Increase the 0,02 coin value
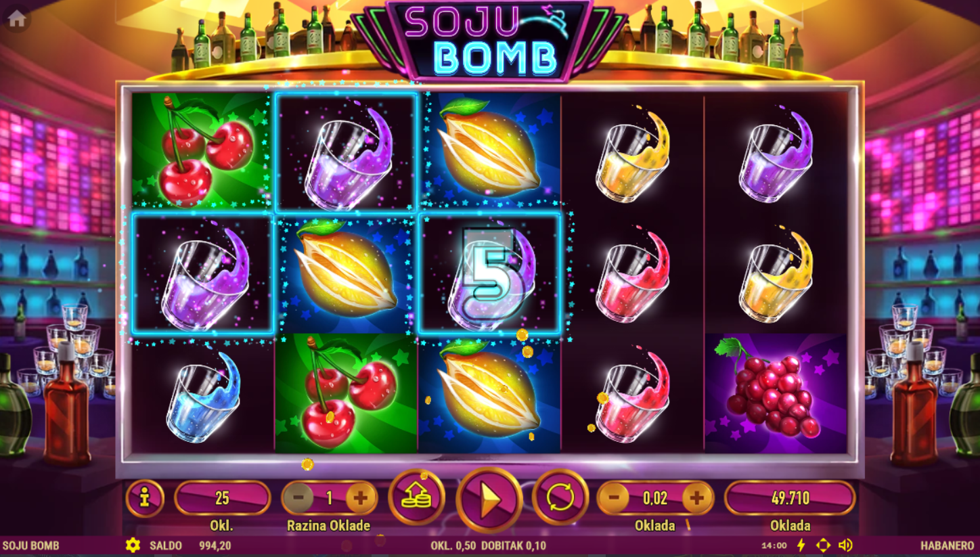This screenshot has width=980, height=557. click(x=696, y=499)
